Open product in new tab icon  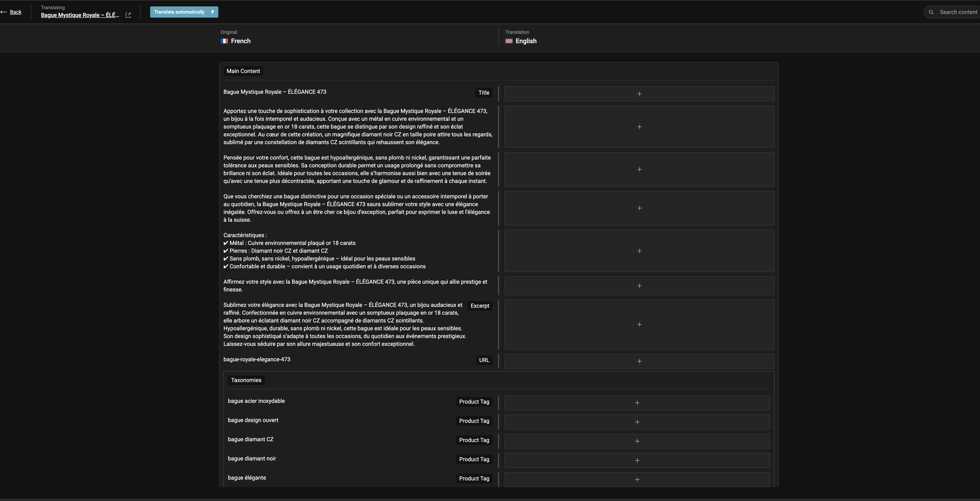128,15
